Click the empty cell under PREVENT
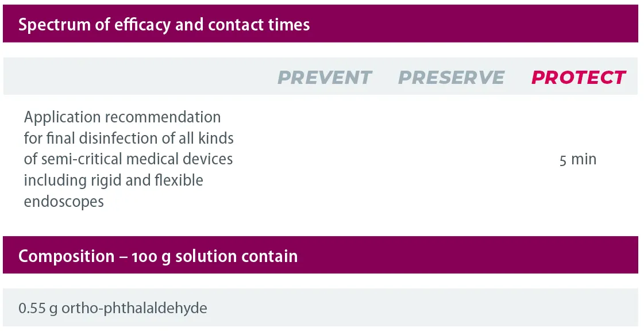644x335 pixels. click(325, 159)
